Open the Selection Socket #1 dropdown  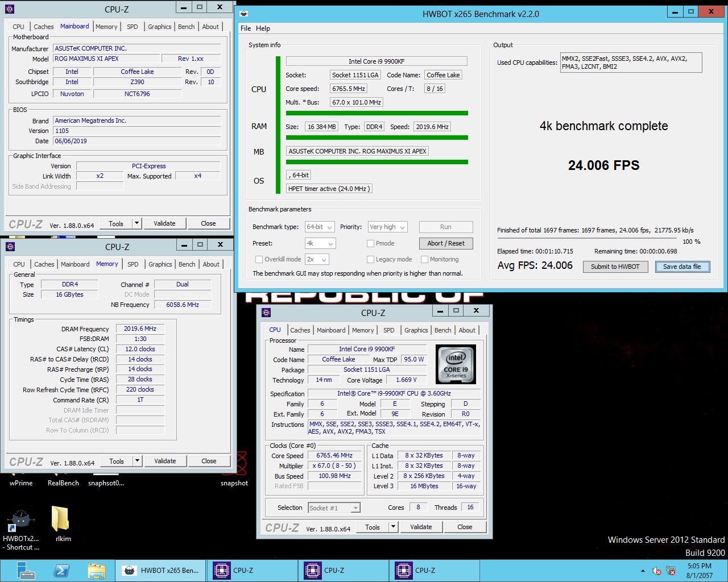tap(334, 508)
